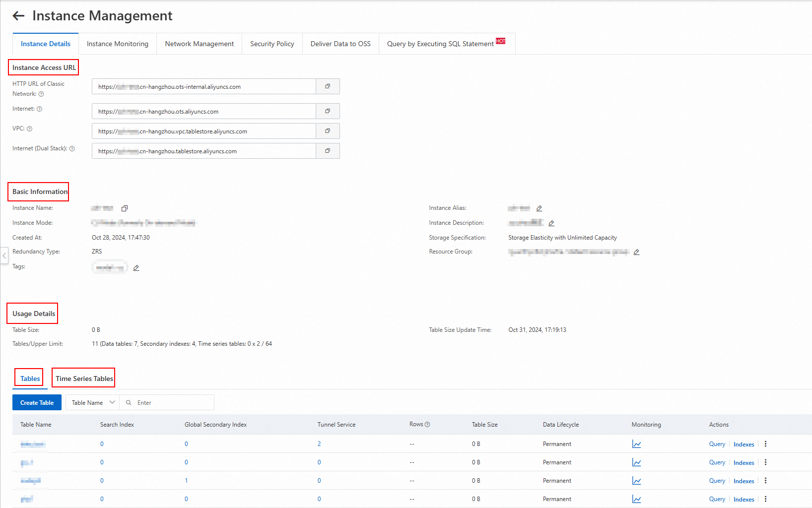Click the Tables/Upper Limit value text
The height and width of the screenshot is (508, 812).
[x=182, y=344]
